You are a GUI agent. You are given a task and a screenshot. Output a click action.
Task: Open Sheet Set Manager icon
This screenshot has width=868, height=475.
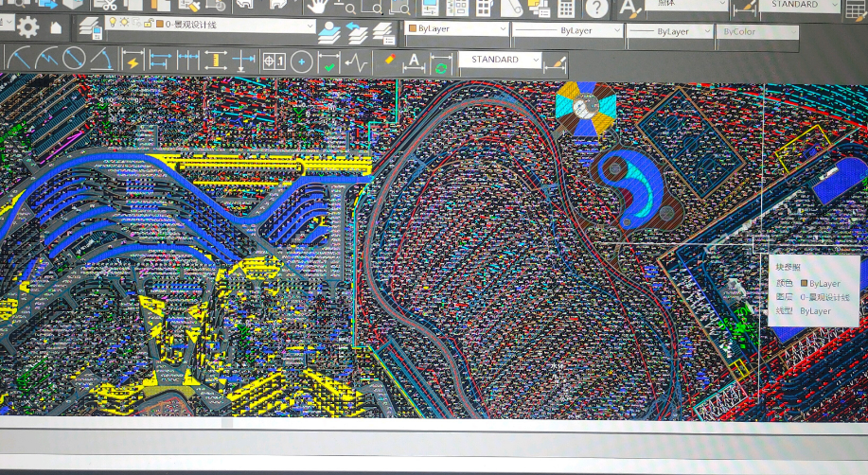point(511,8)
